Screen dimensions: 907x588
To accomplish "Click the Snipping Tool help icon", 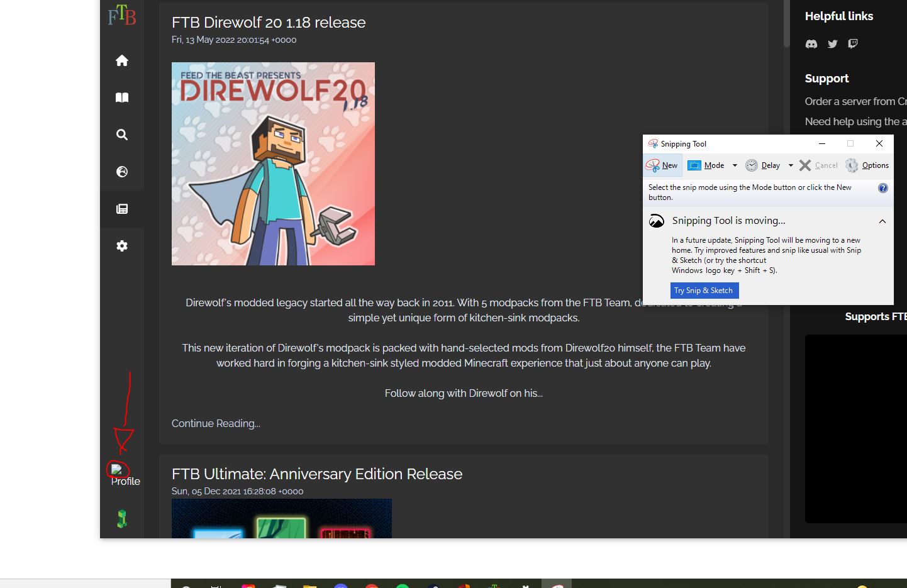I will [883, 188].
